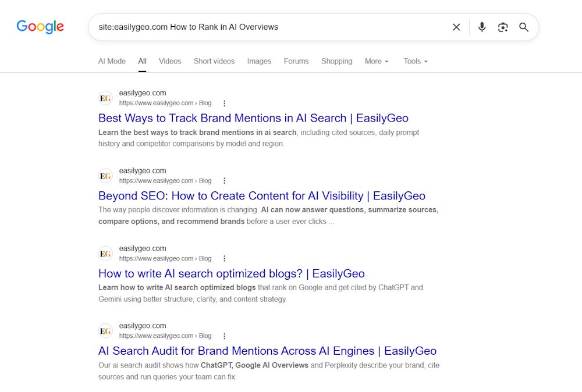
Task: Click the Google logo
Action: tap(40, 27)
